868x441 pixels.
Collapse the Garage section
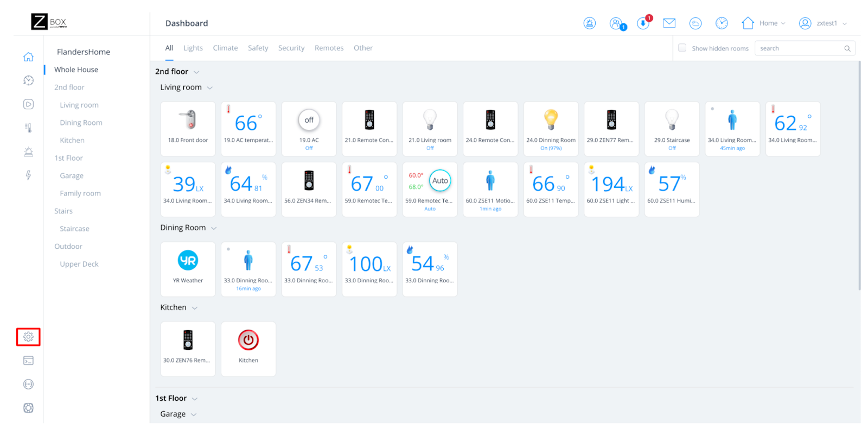(x=194, y=414)
